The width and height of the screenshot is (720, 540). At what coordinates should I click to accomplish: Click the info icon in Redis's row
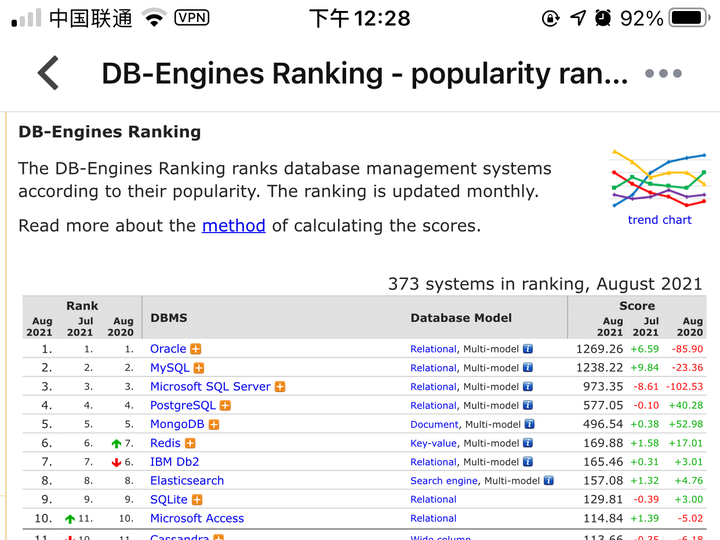(x=528, y=443)
